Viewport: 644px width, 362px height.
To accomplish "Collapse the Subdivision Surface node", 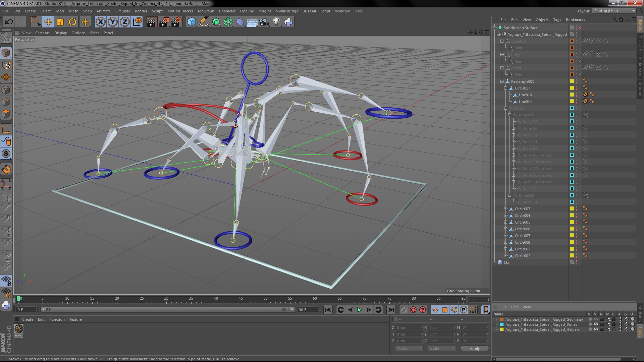I will coord(495,28).
